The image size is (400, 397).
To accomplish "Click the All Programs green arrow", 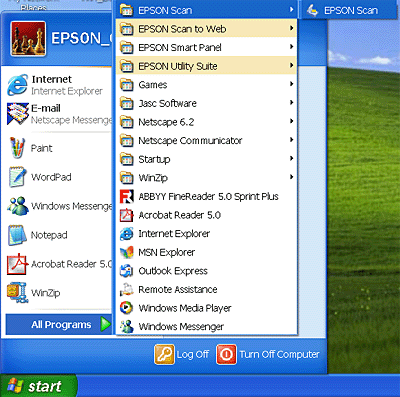I will [106, 324].
